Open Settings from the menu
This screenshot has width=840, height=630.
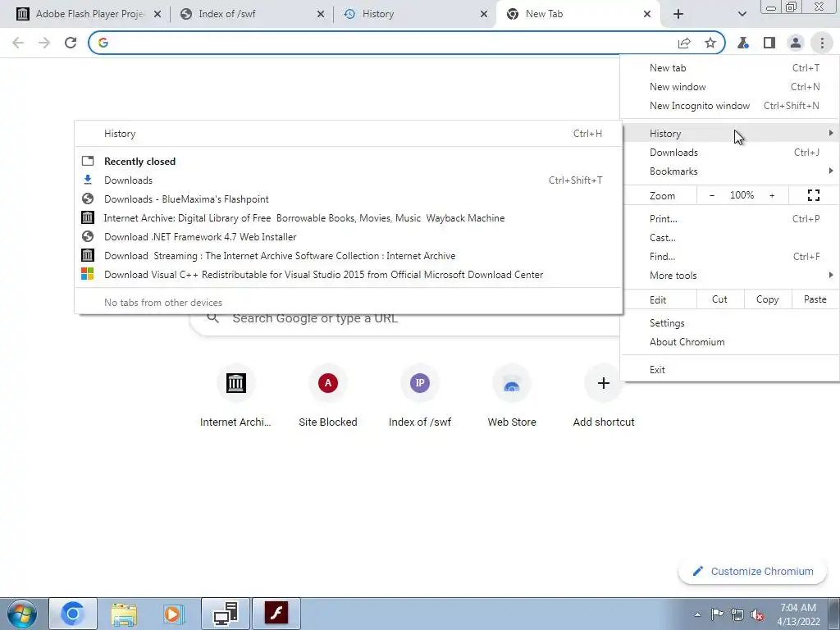click(729, 323)
